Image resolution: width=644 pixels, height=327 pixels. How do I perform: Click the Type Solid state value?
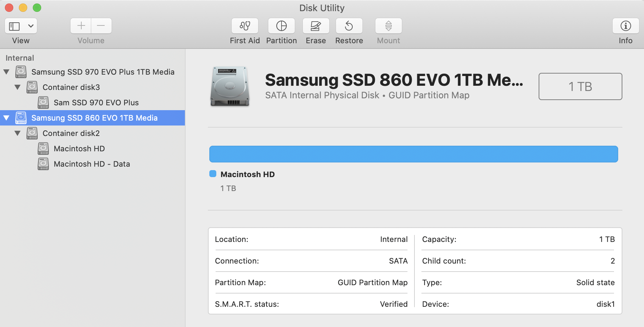coord(596,282)
